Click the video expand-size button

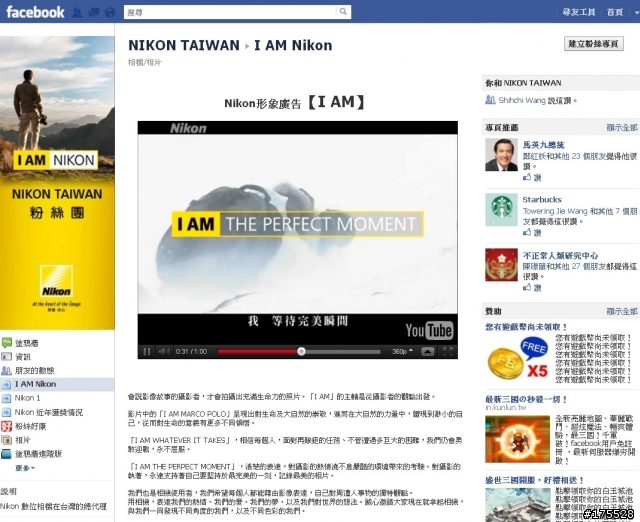(x=427, y=351)
